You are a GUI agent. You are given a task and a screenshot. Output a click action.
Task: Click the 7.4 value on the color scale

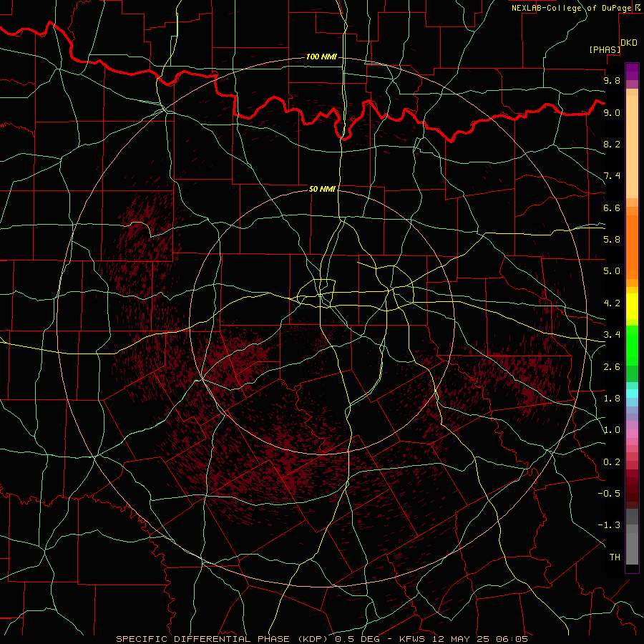pos(612,176)
